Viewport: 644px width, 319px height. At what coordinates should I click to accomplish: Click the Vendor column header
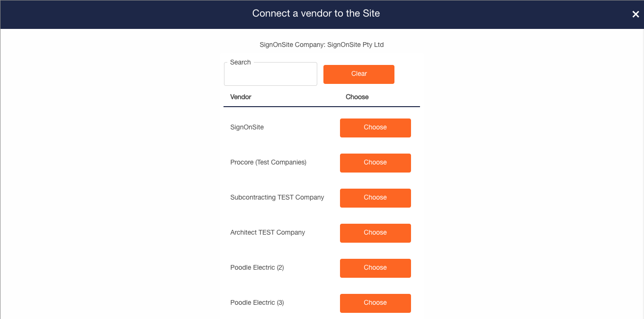241,97
